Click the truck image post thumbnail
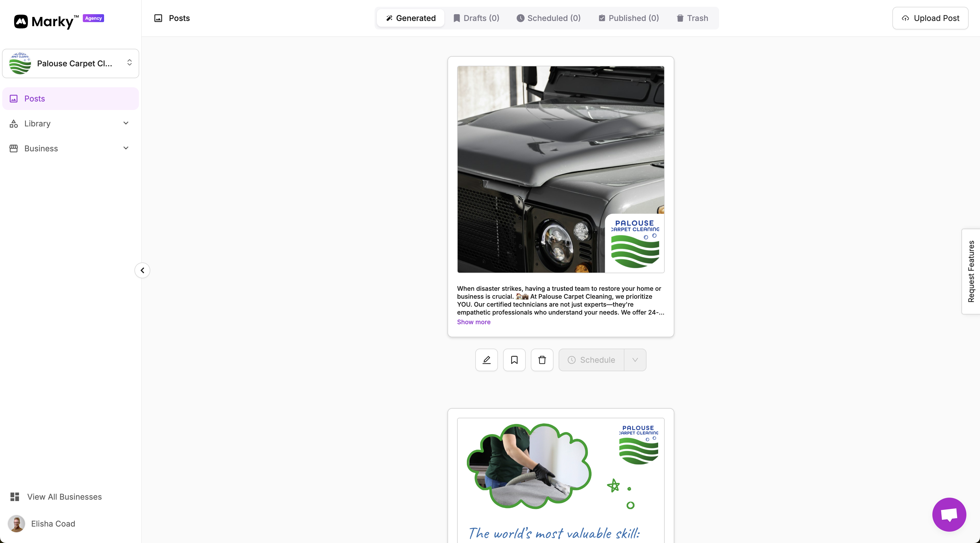Image resolution: width=980 pixels, height=543 pixels. coord(560,169)
